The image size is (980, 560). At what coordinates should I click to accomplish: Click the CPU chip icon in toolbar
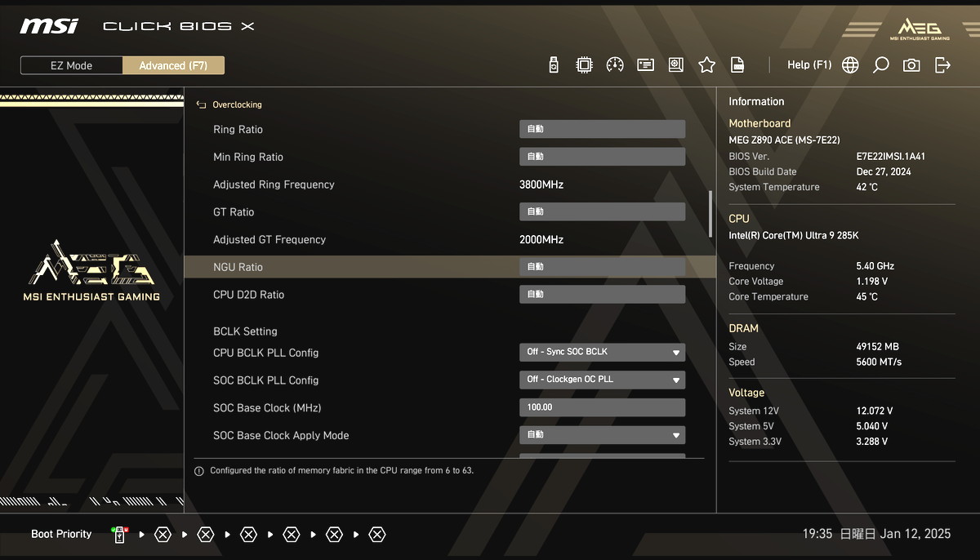coord(584,65)
